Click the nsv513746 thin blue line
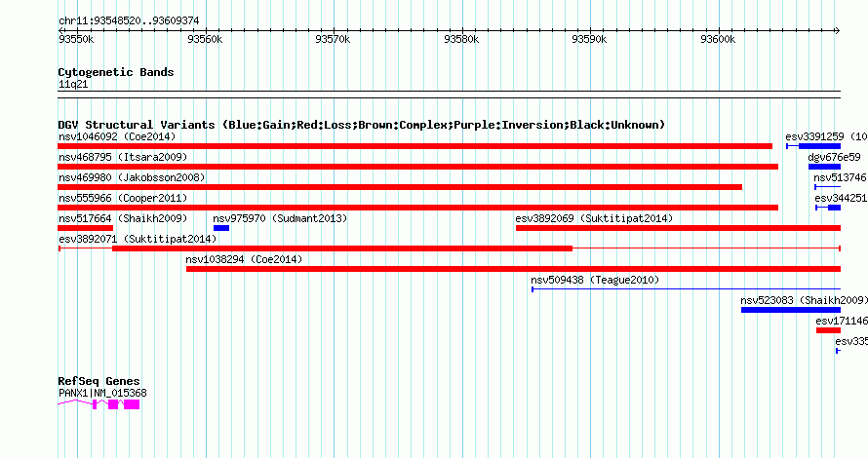The width and height of the screenshot is (868, 458). (828, 187)
